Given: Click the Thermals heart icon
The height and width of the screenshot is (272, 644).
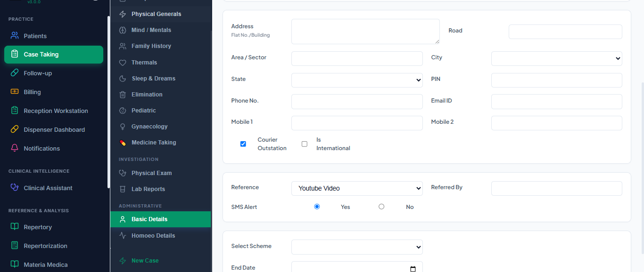Looking at the screenshot, I should click(123, 63).
